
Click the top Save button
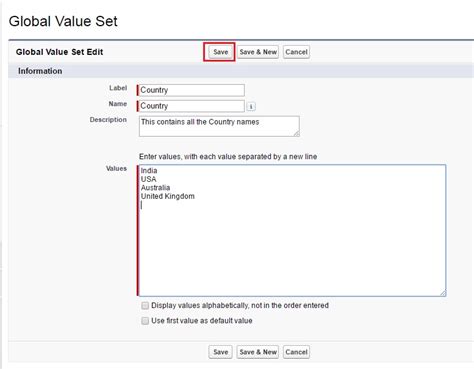click(x=220, y=52)
